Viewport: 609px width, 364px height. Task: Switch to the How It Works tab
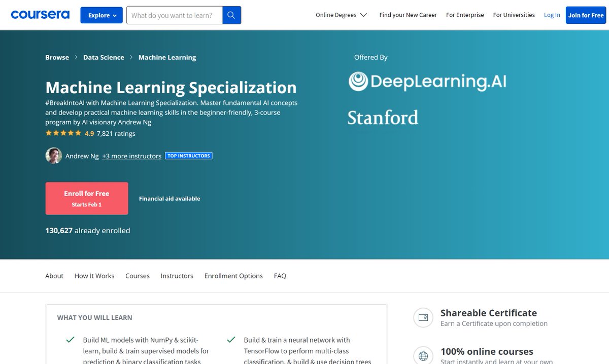tap(94, 276)
